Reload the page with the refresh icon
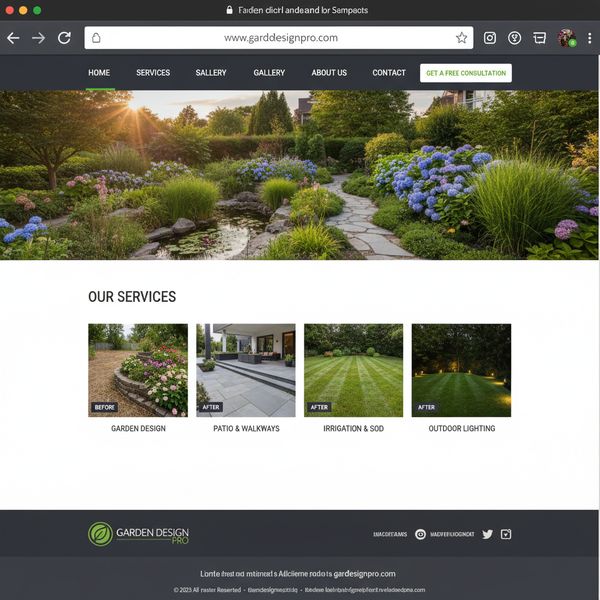This screenshot has width=600, height=600. (x=65, y=38)
